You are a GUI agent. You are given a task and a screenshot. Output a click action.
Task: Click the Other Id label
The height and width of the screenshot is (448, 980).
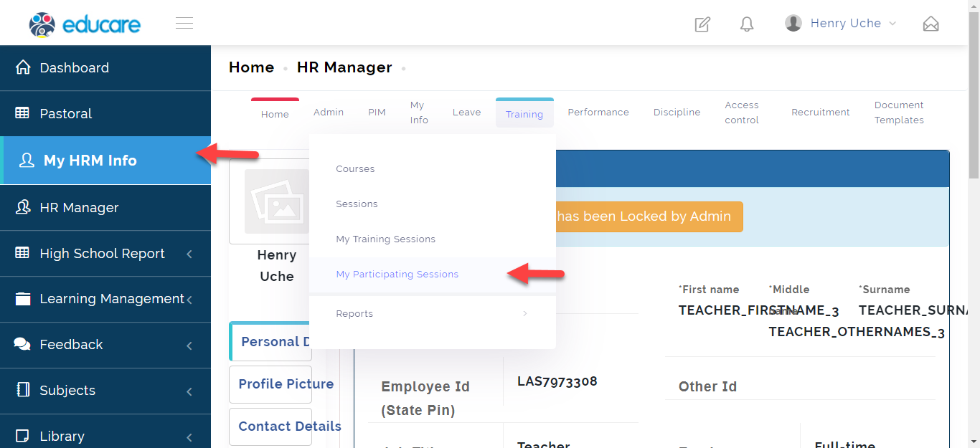[707, 386]
